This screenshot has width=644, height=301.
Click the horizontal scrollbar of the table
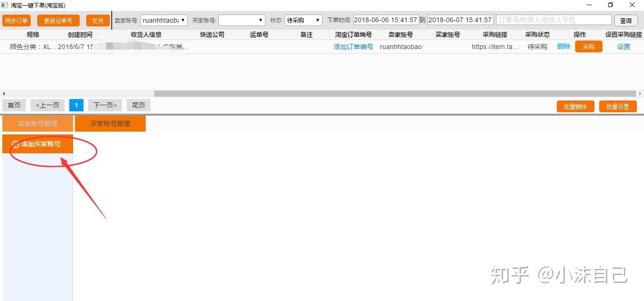[x=395, y=93]
